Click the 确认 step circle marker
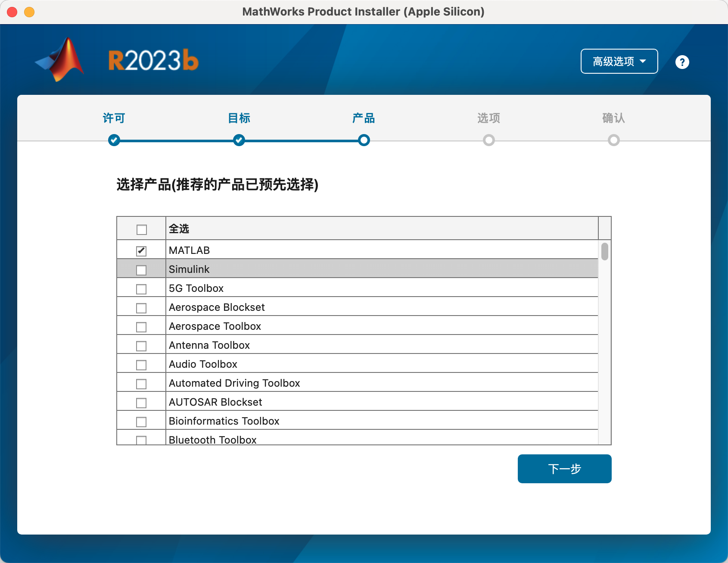728x563 pixels. point(614,140)
